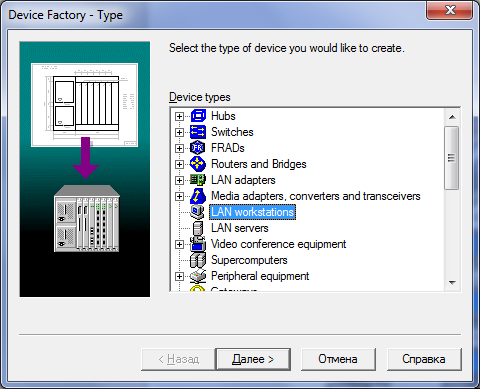This screenshot has height=389, width=480.
Task: Click the Peripheral equipment printer icon
Action: point(198,276)
